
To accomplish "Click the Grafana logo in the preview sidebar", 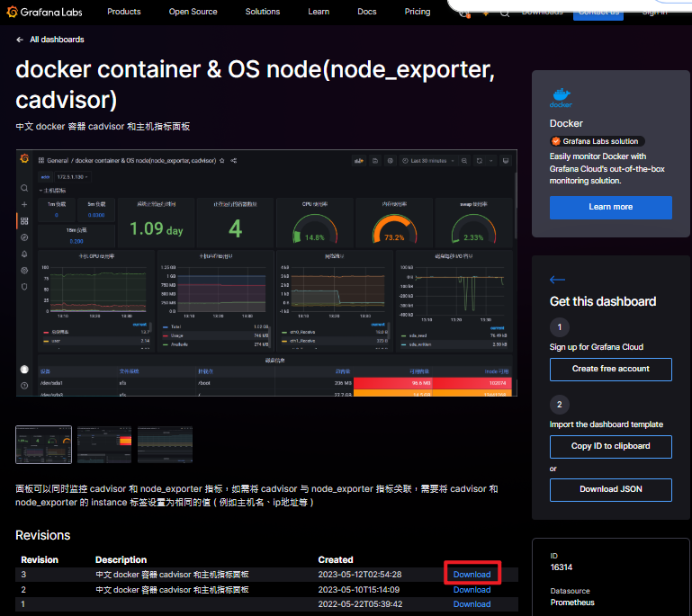I will [24, 159].
